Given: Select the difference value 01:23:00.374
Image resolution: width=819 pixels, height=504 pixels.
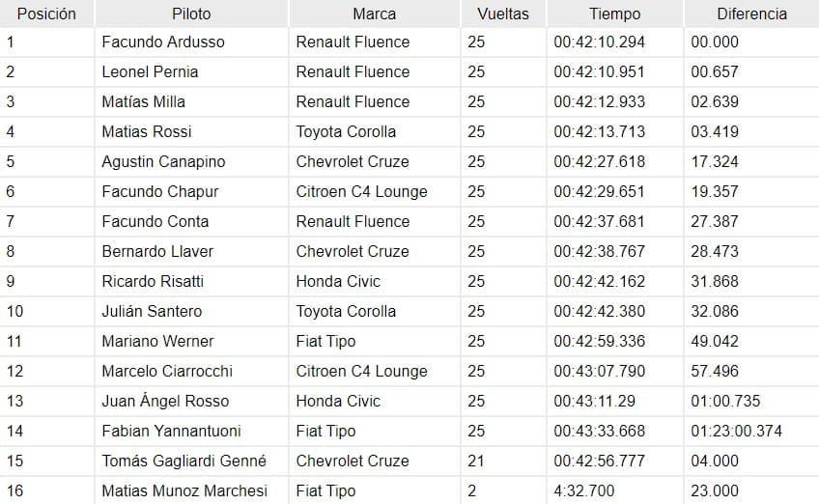Looking at the screenshot, I should pos(751,431).
